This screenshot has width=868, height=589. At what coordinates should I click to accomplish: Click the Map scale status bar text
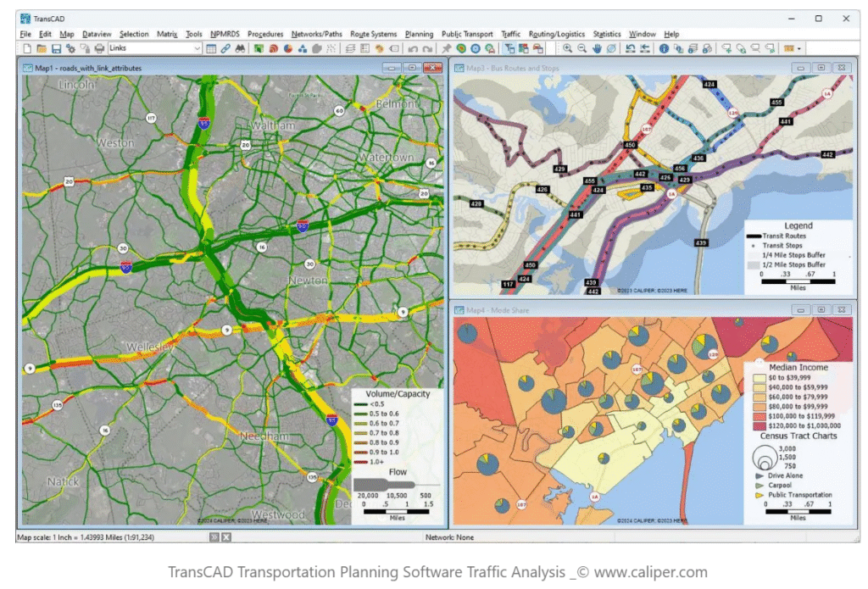pos(86,537)
